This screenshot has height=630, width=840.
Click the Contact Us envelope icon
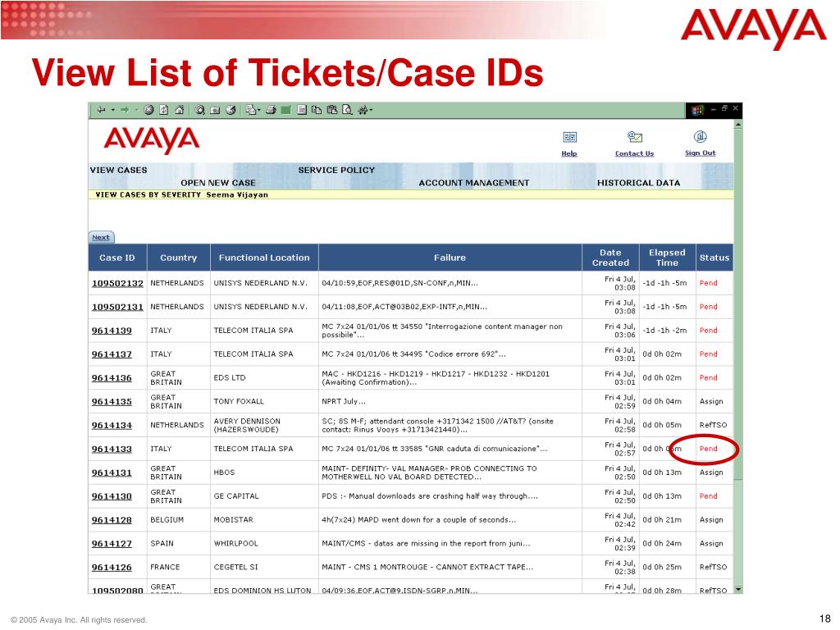tap(635, 137)
